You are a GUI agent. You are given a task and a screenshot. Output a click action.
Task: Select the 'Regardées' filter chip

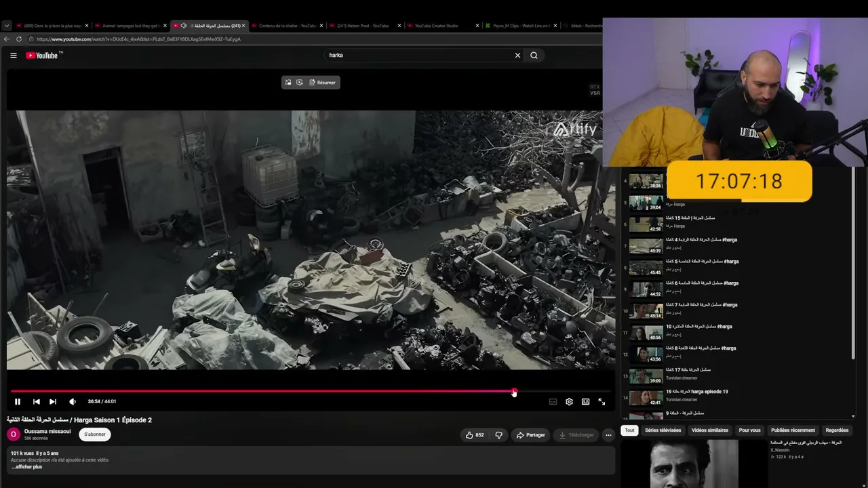837,430
